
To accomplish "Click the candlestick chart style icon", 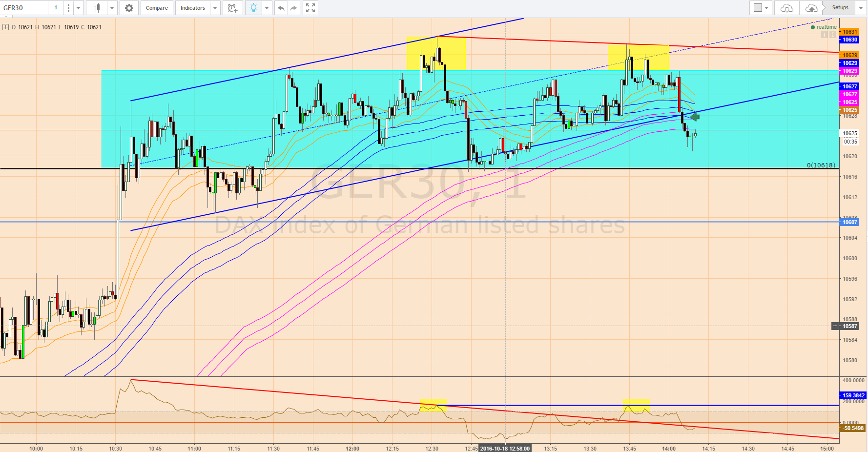I will click(x=97, y=8).
